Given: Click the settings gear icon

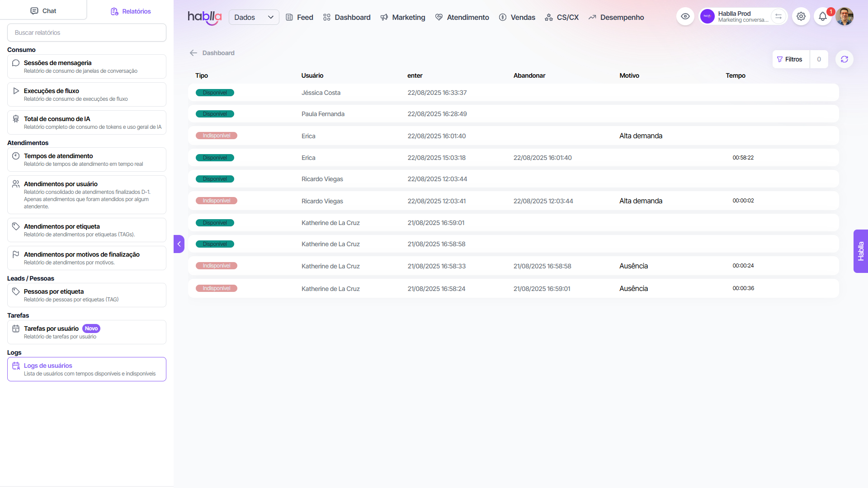Looking at the screenshot, I should 801,17.
